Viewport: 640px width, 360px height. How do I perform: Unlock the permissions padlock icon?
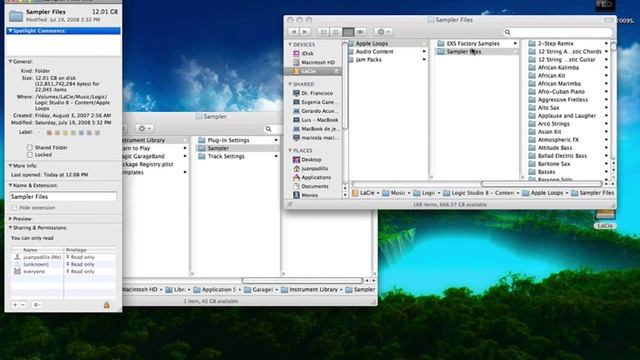click(x=107, y=305)
